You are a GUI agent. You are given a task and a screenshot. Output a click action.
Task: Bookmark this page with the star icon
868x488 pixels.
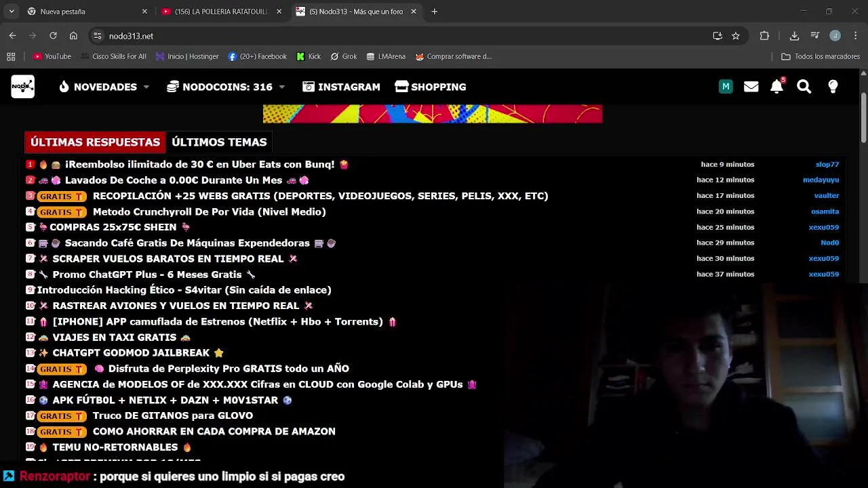coord(736,36)
